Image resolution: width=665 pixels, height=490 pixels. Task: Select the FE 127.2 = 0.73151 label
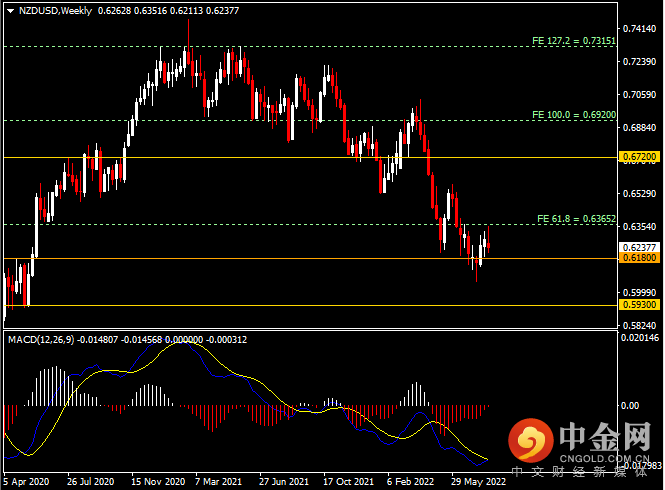click(574, 41)
